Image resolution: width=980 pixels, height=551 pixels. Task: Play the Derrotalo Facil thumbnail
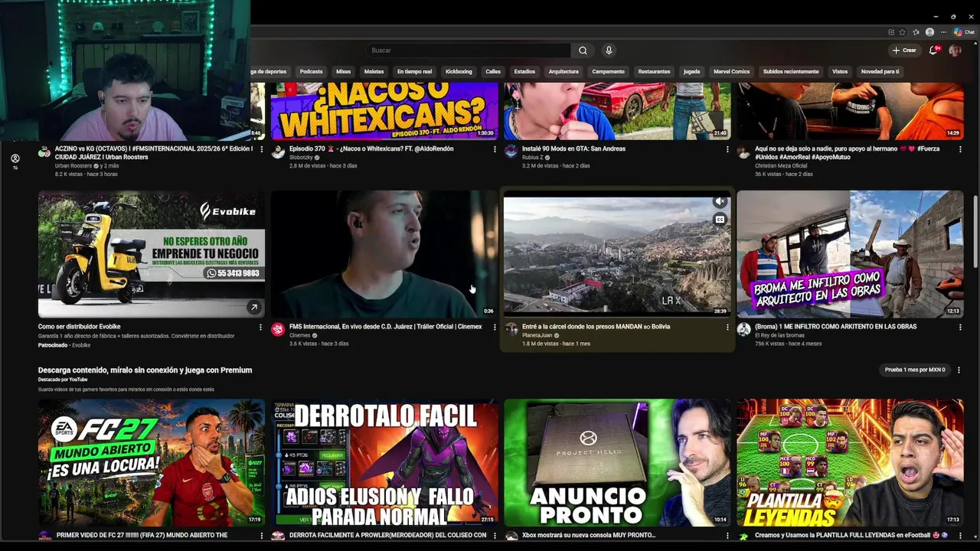384,462
